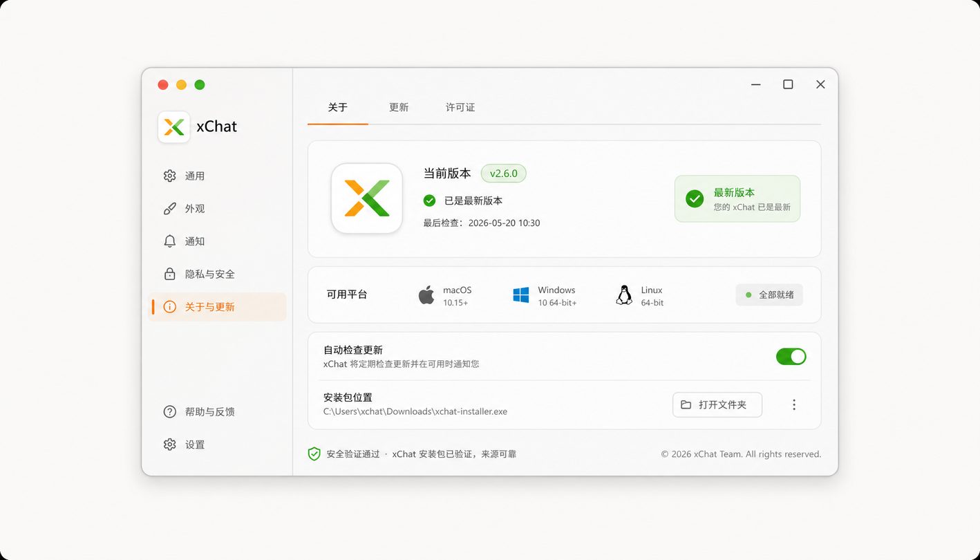Click the 外观 brush icon

[x=169, y=209]
